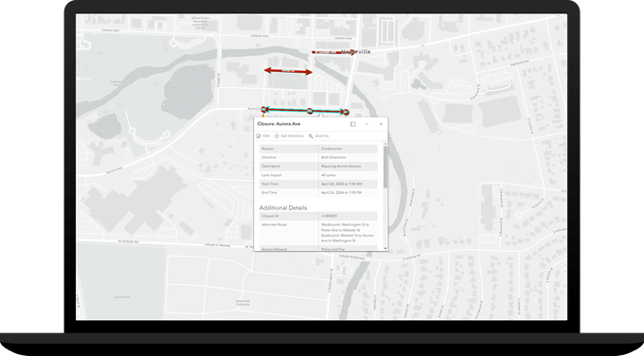
Task: Click the left endpoint vertex of selected closure
Action: tap(263, 109)
